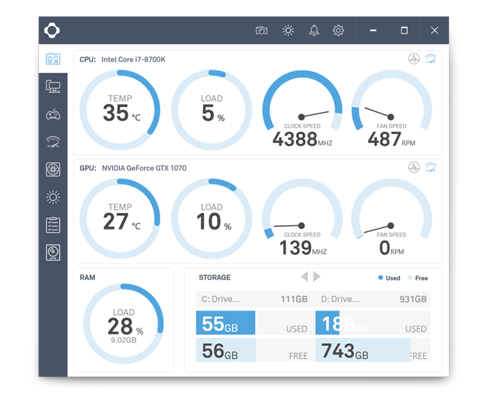Screen dimensions: 487x399
Task: Close the CAM window
Action: tap(434, 31)
